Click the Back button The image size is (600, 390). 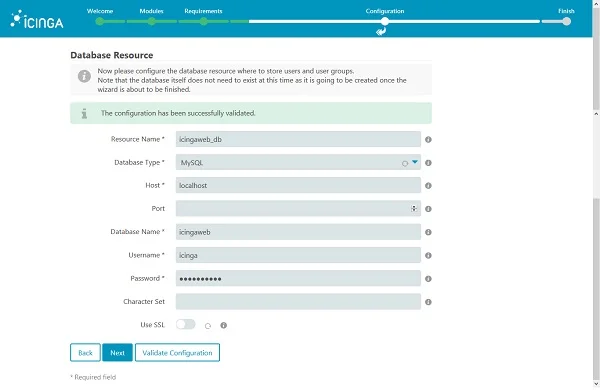pos(85,352)
